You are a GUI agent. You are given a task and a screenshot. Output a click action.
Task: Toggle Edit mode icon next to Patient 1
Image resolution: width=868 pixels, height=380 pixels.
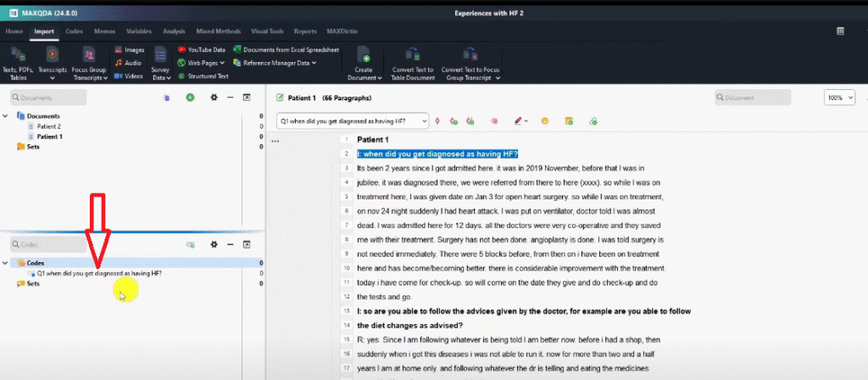280,98
